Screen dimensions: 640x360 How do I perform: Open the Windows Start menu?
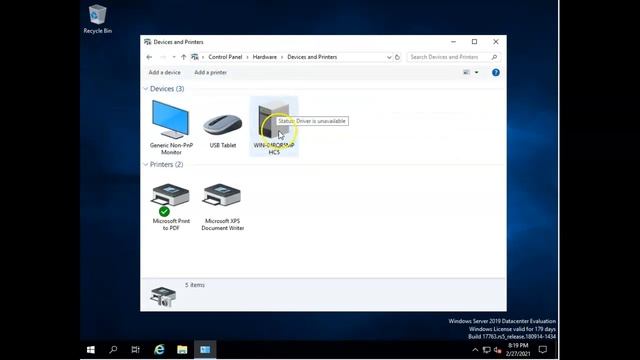coord(91,350)
